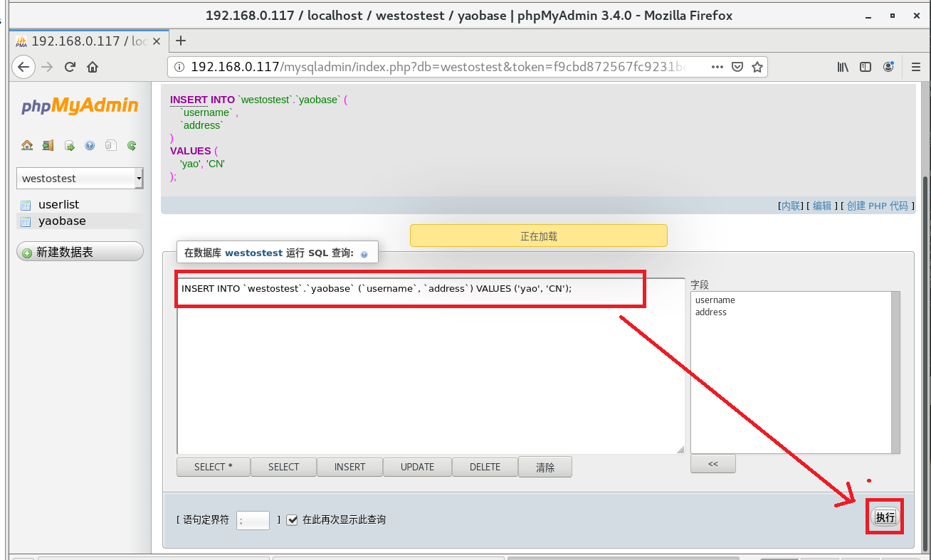Click the 编辑 edit link
Viewport: 931px width, 560px height.
(x=822, y=206)
